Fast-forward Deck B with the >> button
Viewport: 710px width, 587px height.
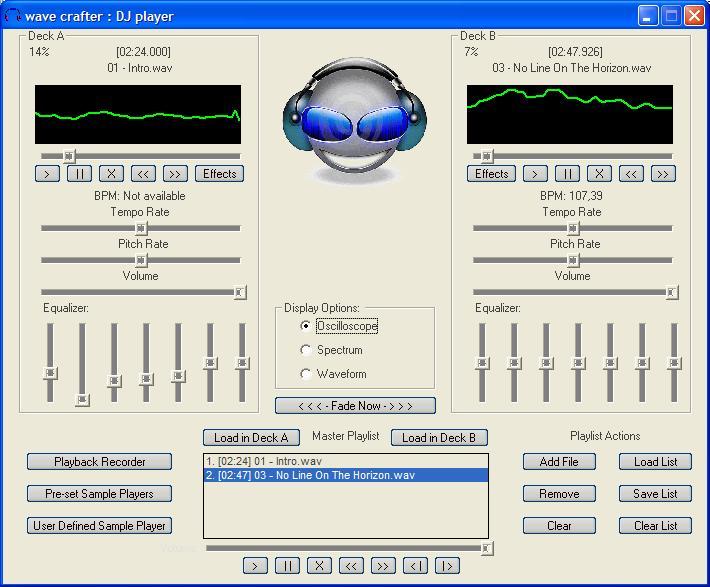click(663, 174)
